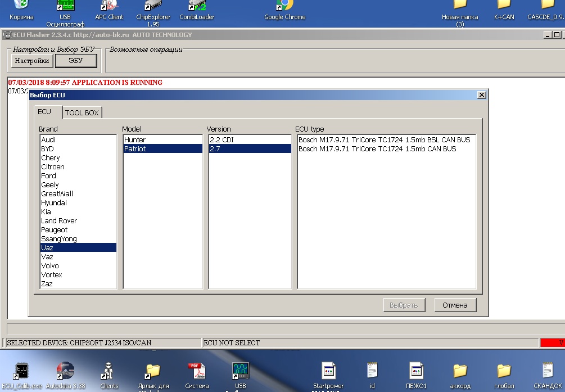Viewport: 565px width, 392px height.
Task: Select Vortex in Brand list
Action: point(78,275)
